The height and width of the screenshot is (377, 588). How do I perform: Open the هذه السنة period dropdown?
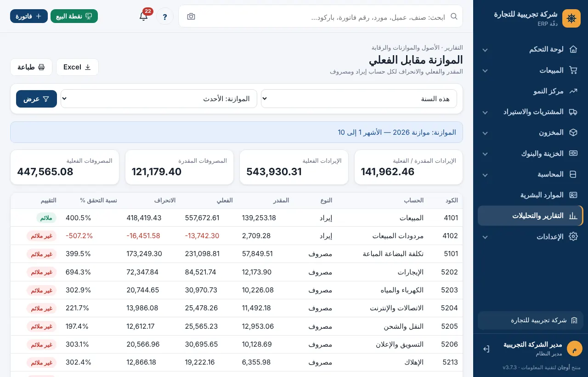[x=359, y=99]
